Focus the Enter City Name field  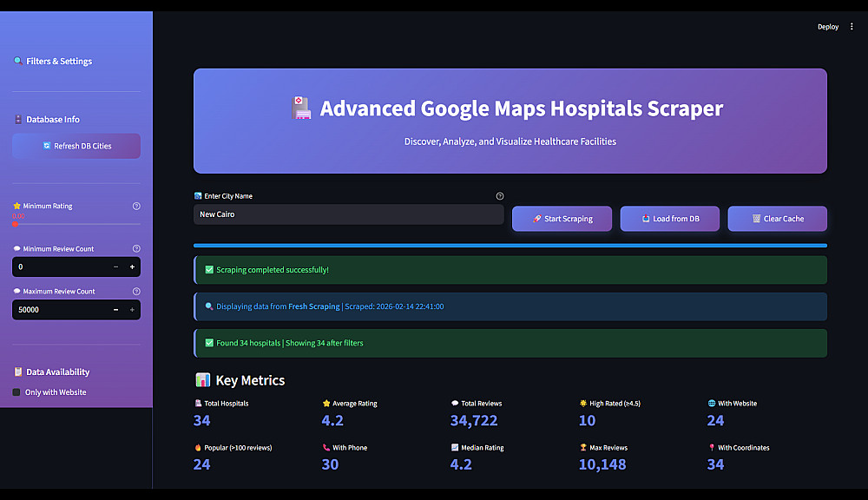pyautogui.click(x=349, y=214)
